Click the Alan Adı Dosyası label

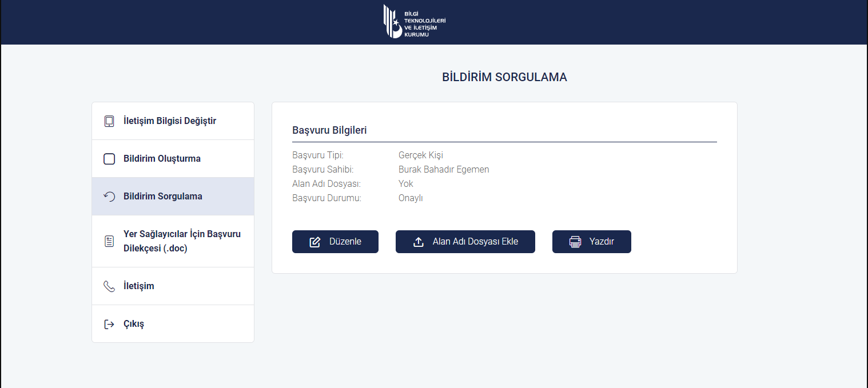[x=327, y=183]
